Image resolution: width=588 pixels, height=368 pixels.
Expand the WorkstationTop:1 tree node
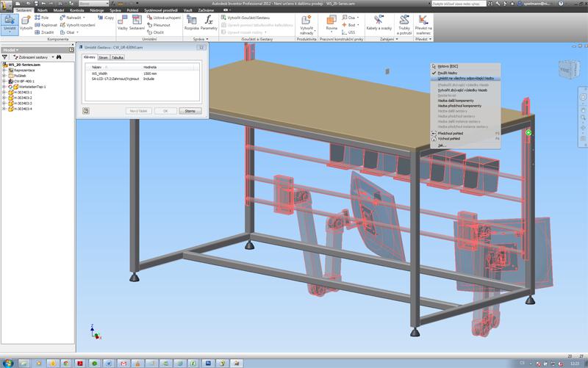4,87
